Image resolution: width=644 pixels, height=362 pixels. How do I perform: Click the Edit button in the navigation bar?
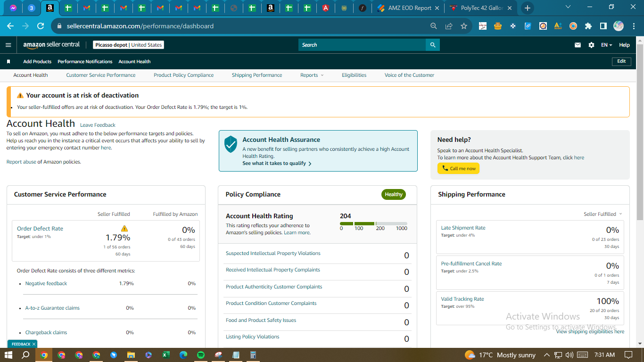(621, 61)
